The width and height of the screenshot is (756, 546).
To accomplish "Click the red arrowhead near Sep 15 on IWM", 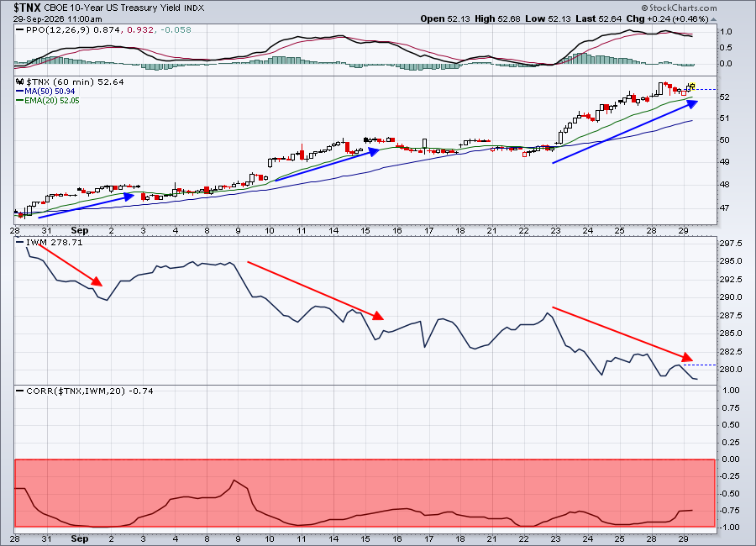I will pos(378,316).
